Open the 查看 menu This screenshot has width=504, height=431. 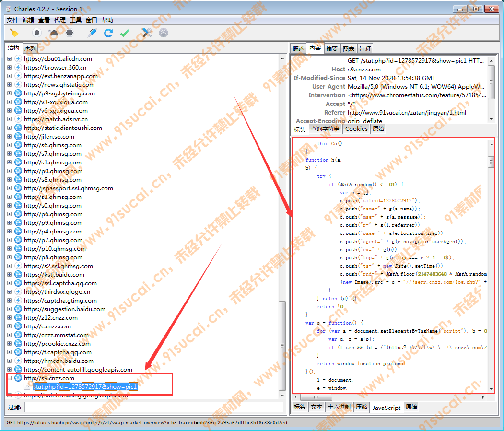(x=44, y=20)
